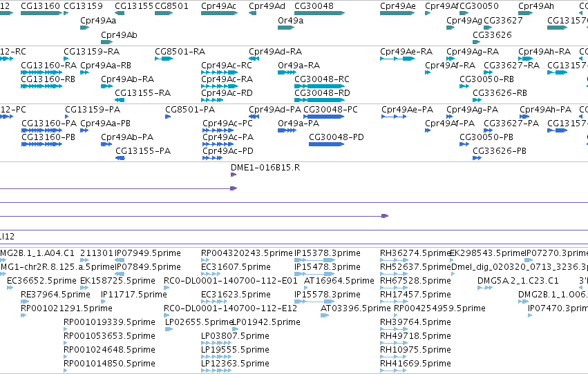Image resolution: width=588 pixels, height=374 pixels.
Task: Select the CG30048-RC transcript label
Action: click(322, 79)
